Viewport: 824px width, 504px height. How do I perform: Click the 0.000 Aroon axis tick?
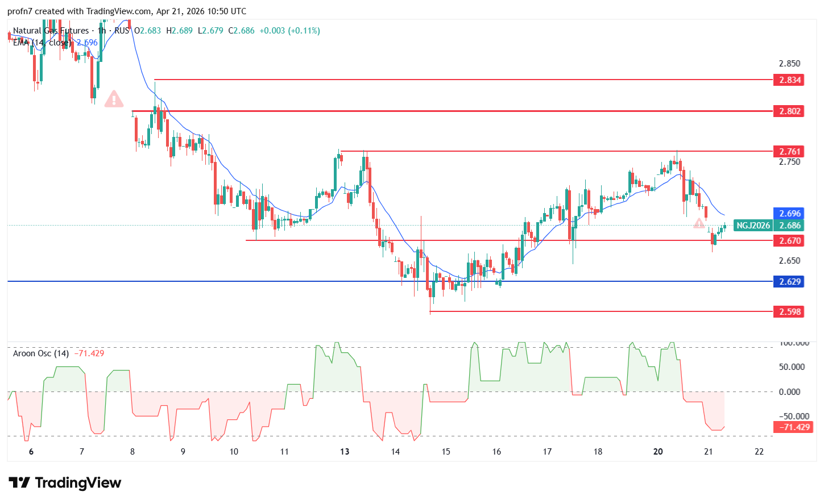point(789,392)
